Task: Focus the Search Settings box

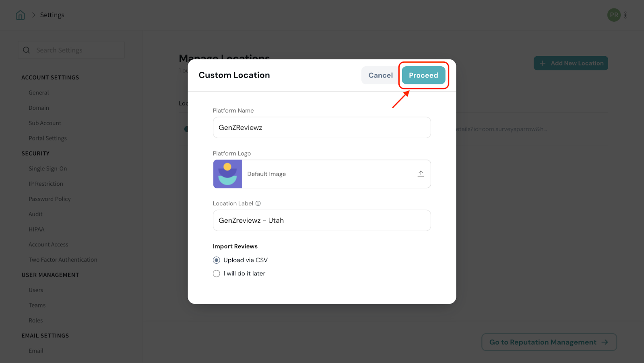Action: 76,50
